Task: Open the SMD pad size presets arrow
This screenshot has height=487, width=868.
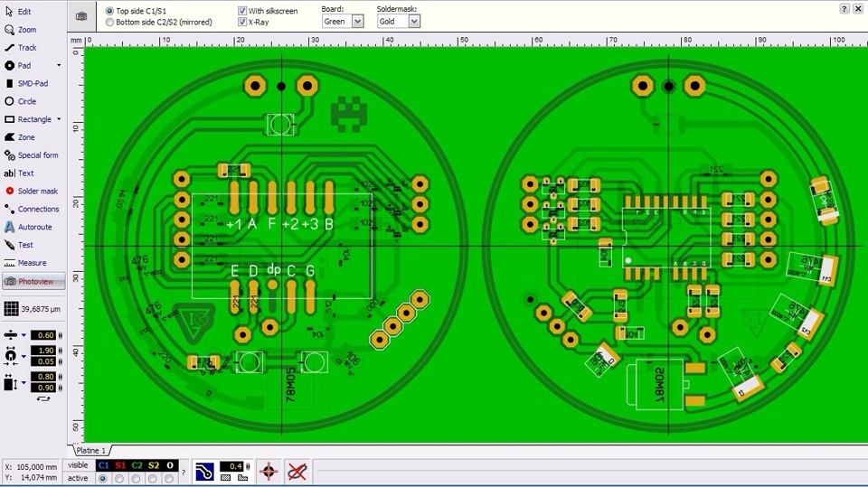Action: 24,382
